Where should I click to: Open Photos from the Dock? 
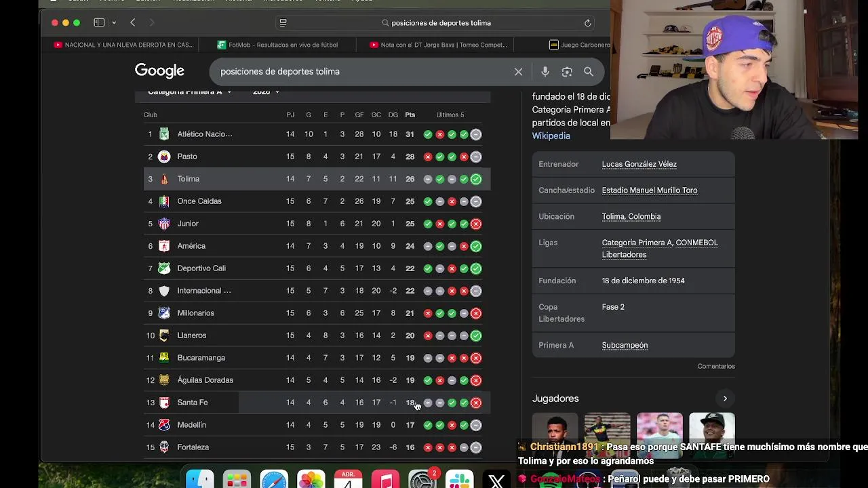[x=311, y=479]
